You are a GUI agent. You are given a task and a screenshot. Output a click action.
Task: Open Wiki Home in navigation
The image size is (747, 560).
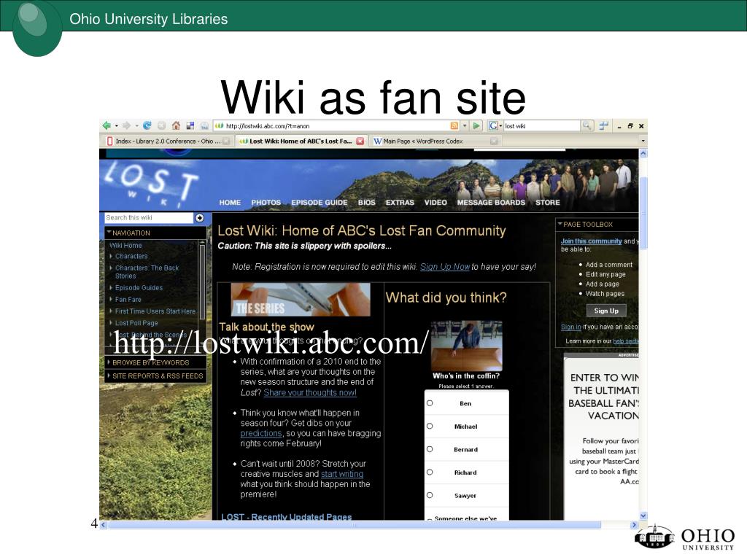click(125, 245)
